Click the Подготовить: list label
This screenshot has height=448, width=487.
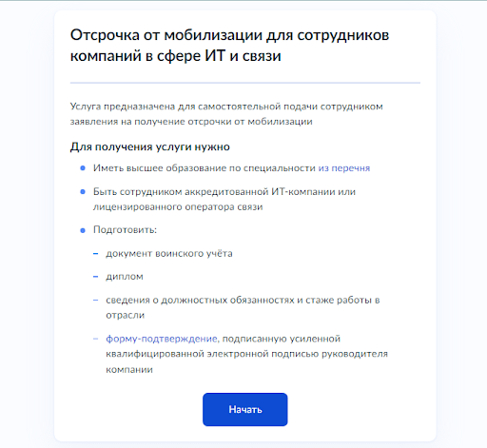coord(125,229)
